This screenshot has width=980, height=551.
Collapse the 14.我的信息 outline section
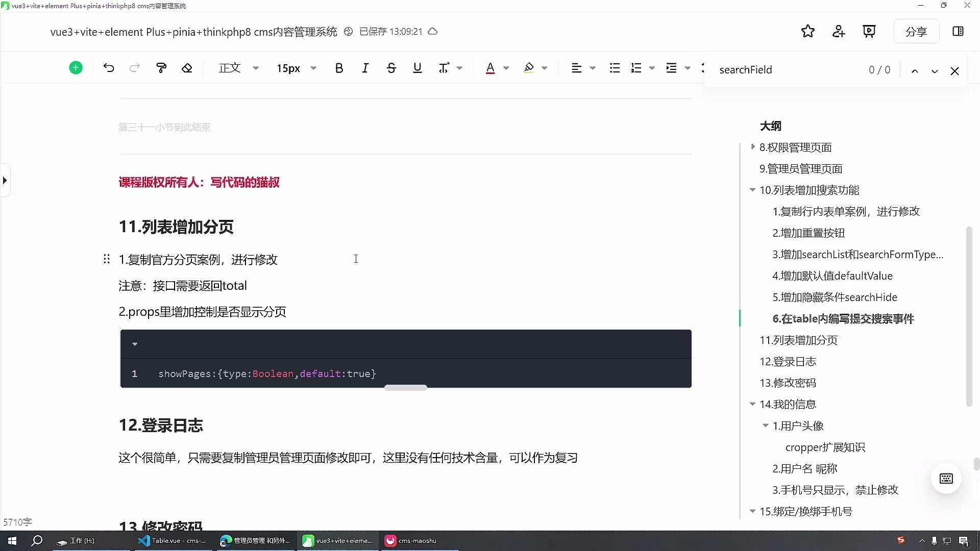[x=752, y=404]
